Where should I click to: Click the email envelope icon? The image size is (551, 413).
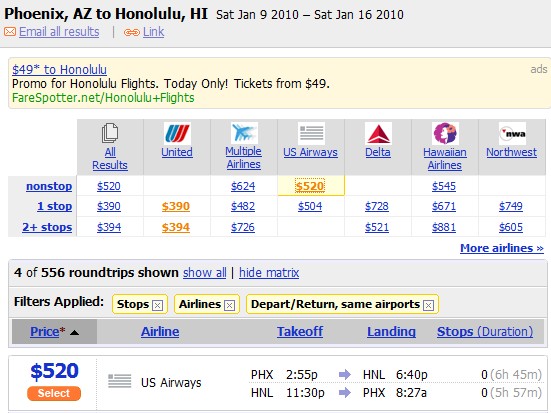coord(10,32)
